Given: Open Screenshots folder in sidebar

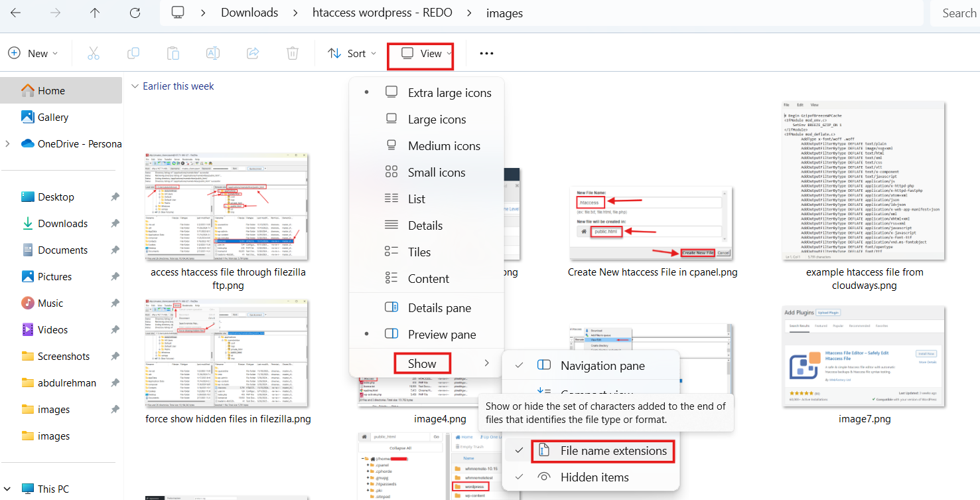Looking at the screenshot, I should click(x=63, y=357).
